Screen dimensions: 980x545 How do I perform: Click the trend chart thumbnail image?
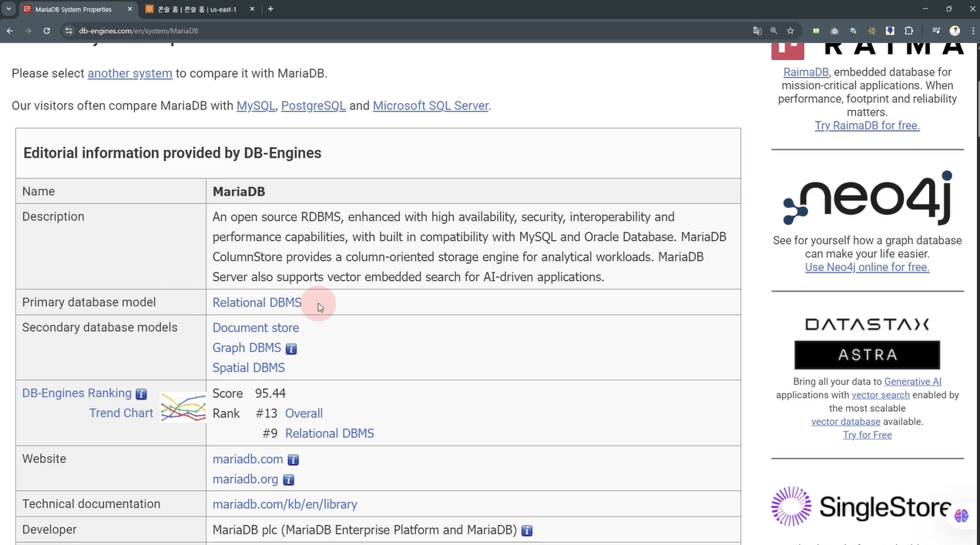tap(183, 407)
